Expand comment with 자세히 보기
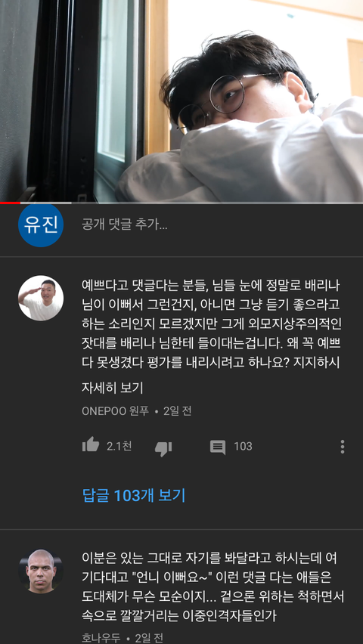 pos(112,388)
